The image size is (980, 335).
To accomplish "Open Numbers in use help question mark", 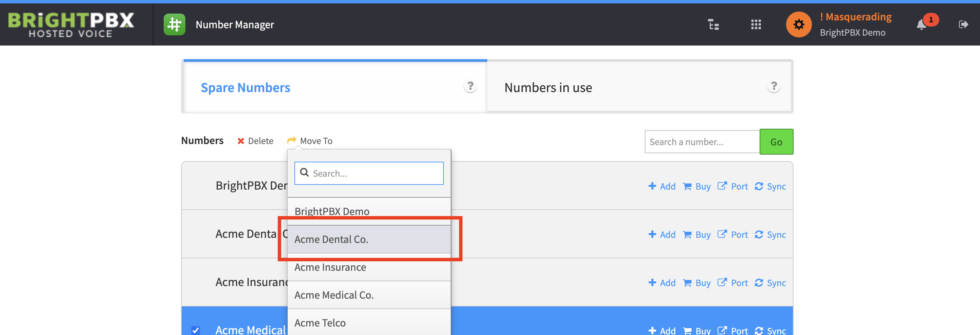I will point(774,86).
